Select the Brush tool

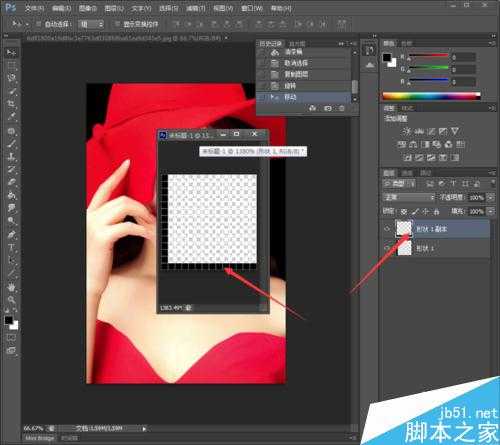click(x=12, y=144)
